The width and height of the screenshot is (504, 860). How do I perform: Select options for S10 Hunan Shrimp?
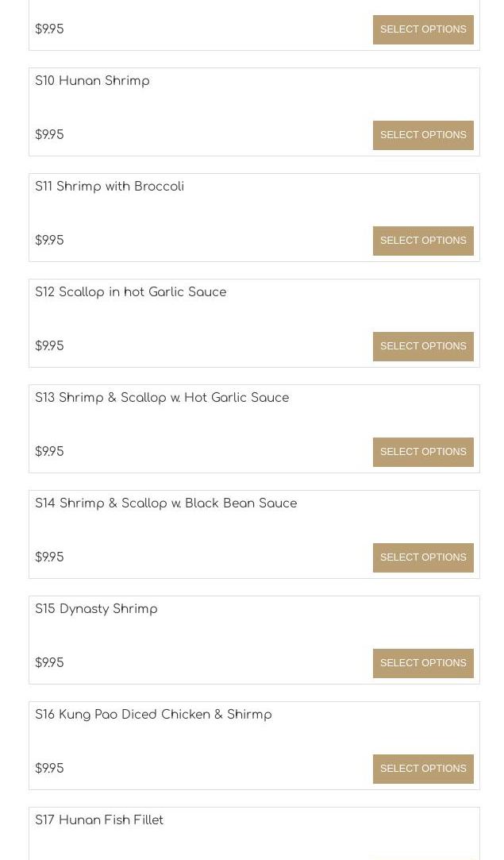(x=423, y=135)
